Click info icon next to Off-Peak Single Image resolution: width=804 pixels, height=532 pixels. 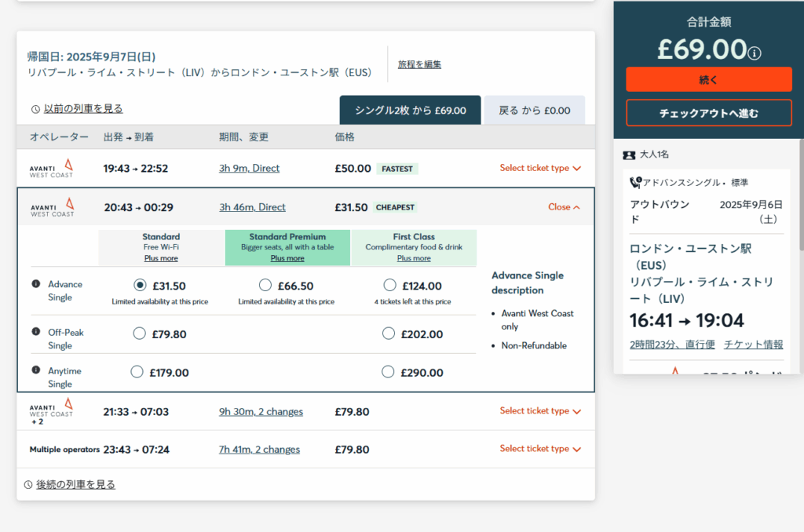coord(36,332)
